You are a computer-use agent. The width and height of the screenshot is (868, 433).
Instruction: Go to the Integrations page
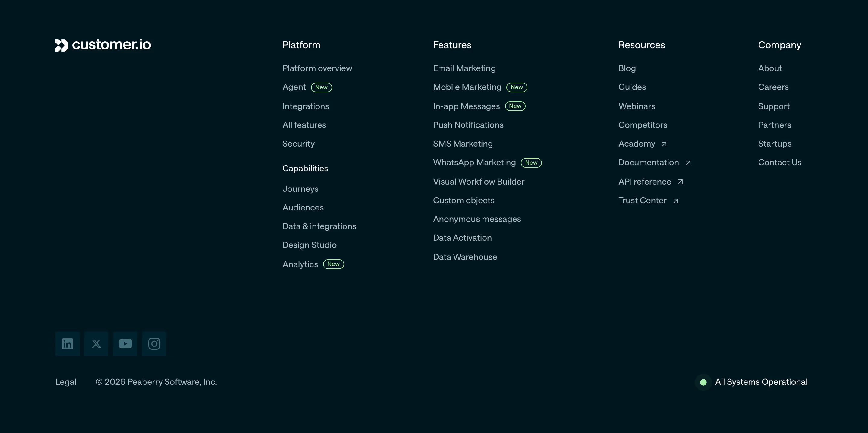point(306,106)
